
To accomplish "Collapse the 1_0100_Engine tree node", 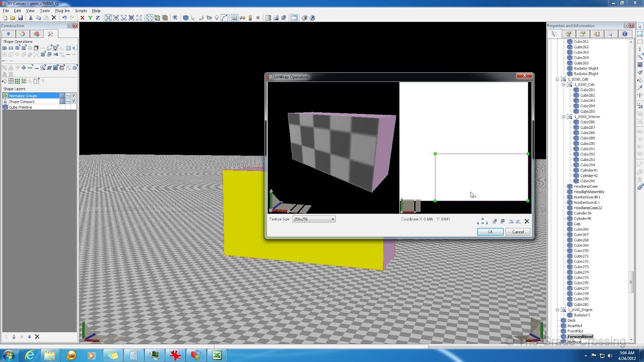I will 557,310.
